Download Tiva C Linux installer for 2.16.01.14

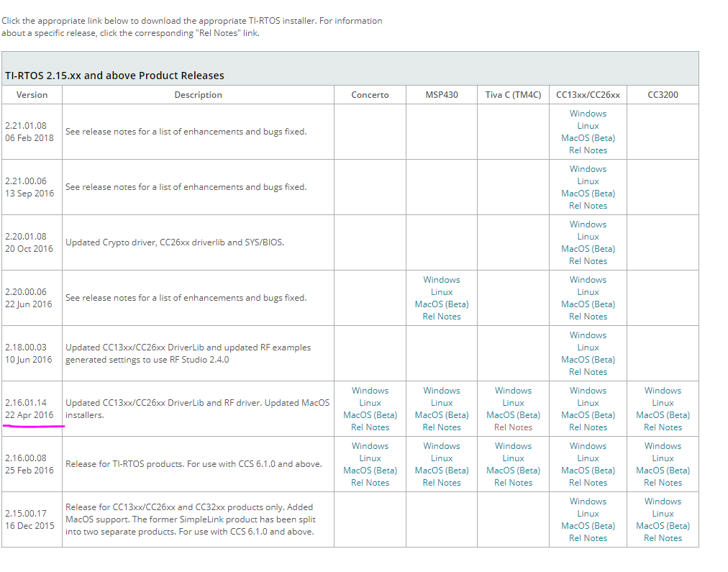[513, 403]
